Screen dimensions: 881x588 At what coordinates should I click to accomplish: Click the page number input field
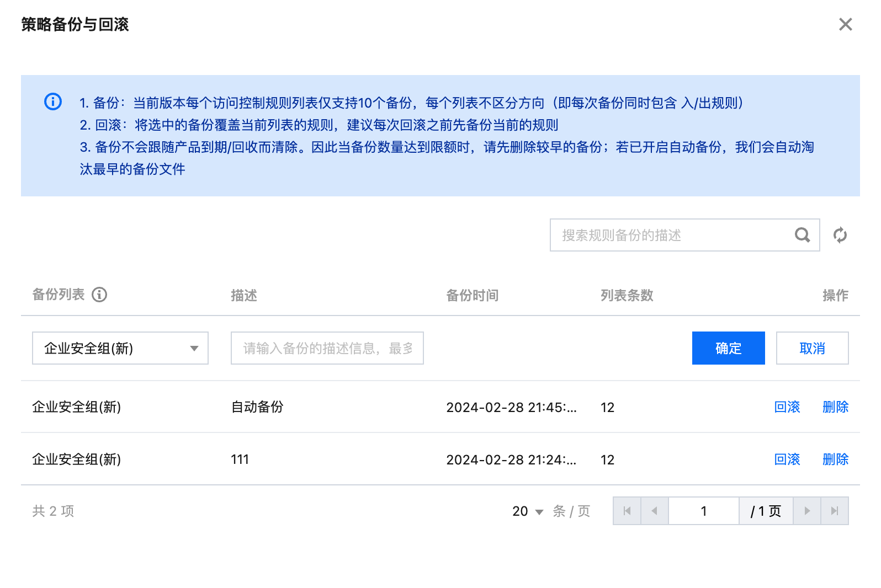click(704, 511)
